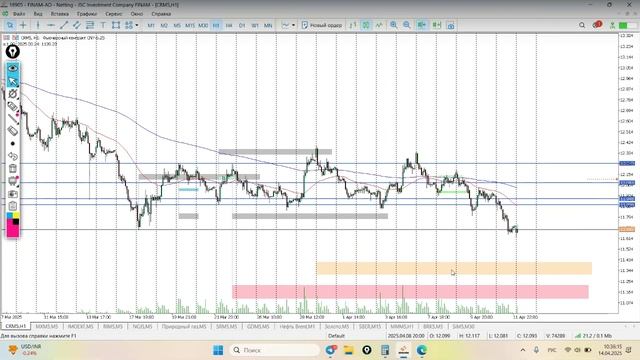Zoom out on the chart
Screen dimensions: 640x360
pos(407,25)
